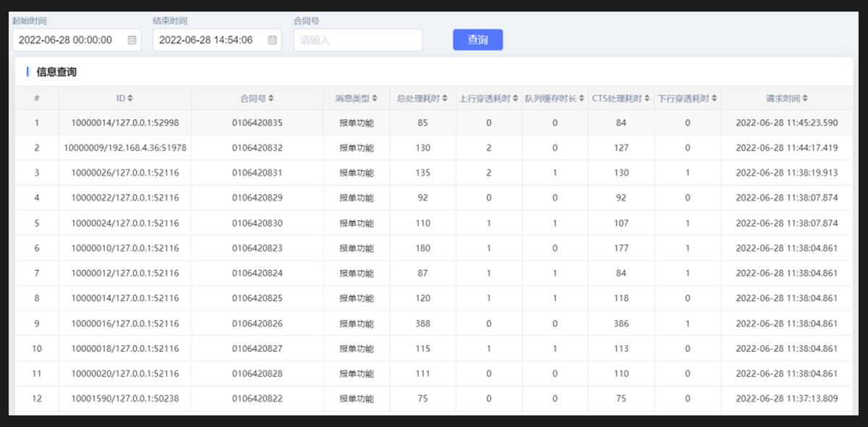
Task: Click contract number 0106420830
Action: coord(258,223)
